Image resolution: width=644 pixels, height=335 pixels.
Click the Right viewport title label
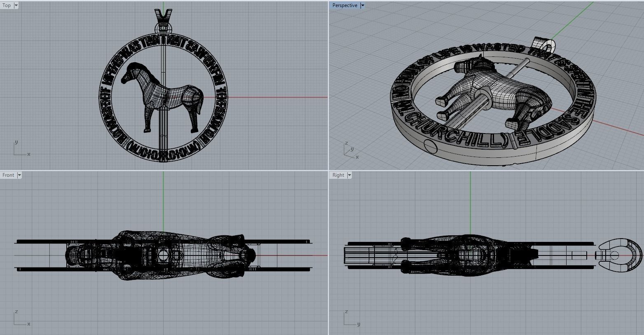[x=338, y=175]
